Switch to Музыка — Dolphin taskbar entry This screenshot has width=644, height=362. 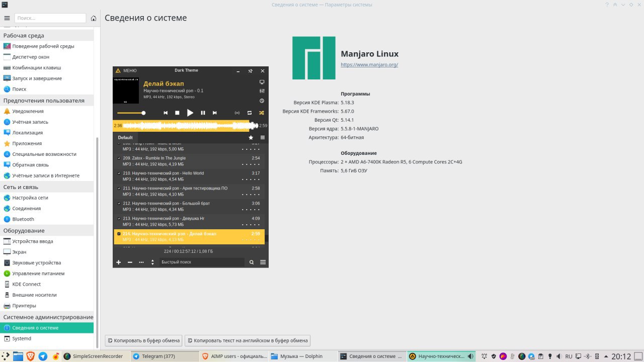pos(302,356)
